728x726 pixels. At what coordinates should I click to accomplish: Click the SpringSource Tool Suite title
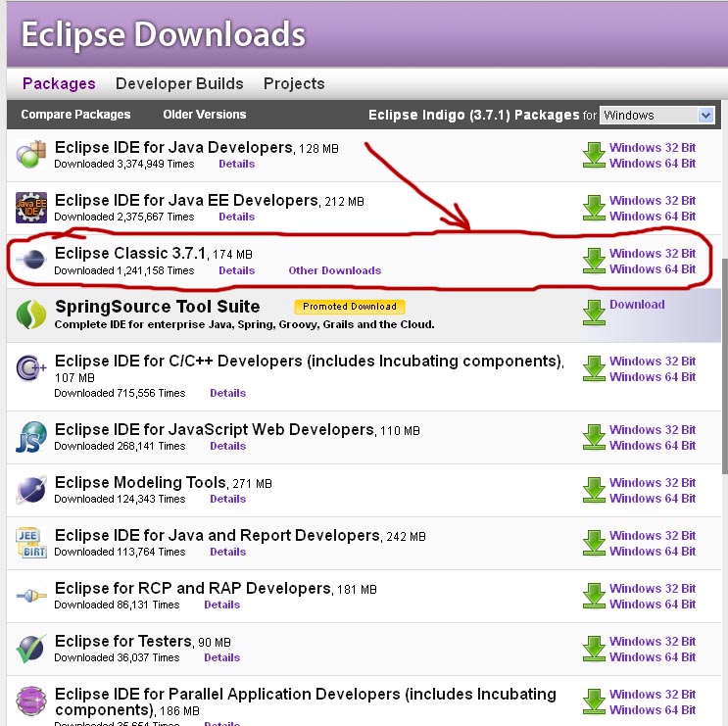[158, 307]
